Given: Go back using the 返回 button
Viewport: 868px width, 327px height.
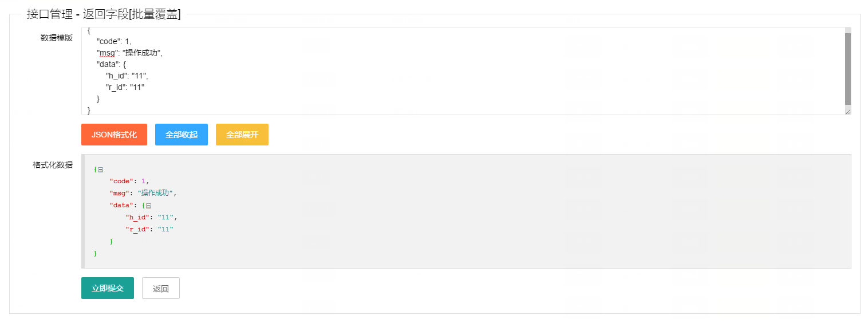Looking at the screenshot, I should point(161,288).
